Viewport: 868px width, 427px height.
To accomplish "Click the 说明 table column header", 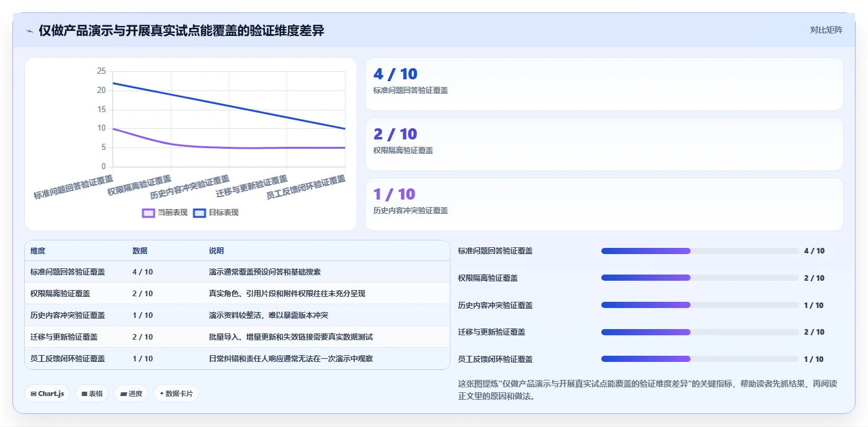I will click(217, 251).
